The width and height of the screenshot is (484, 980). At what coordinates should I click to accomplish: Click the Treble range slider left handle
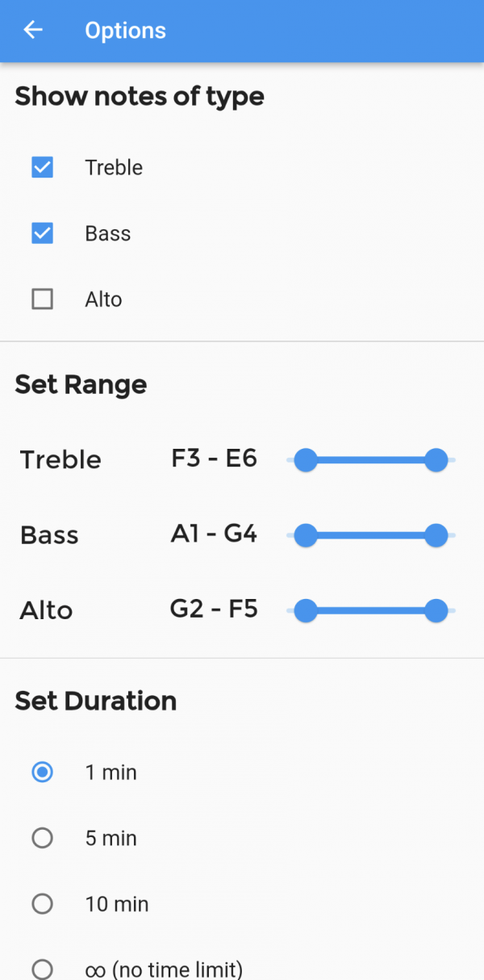pos(305,460)
